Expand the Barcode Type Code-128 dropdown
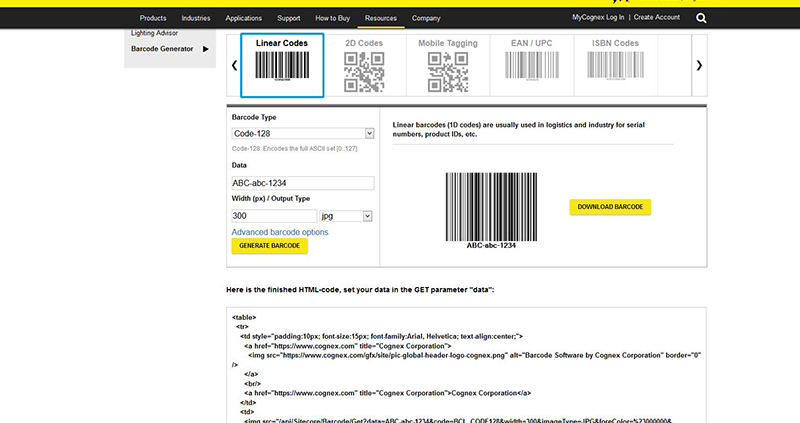This screenshot has height=423, width=800. [303, 133]
